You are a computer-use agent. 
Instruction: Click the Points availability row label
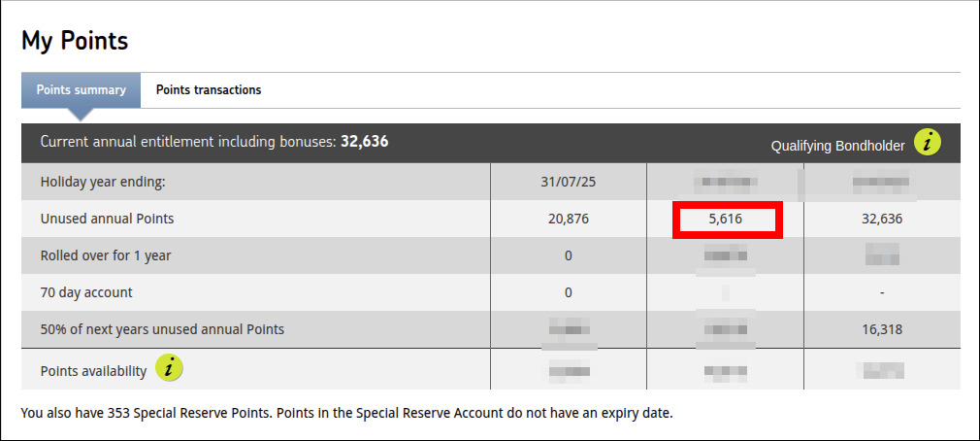(x=93, y=371)
